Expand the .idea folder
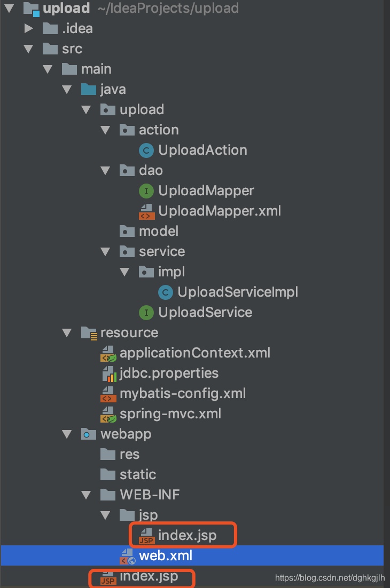390x588 pixels. click(28, 28)
